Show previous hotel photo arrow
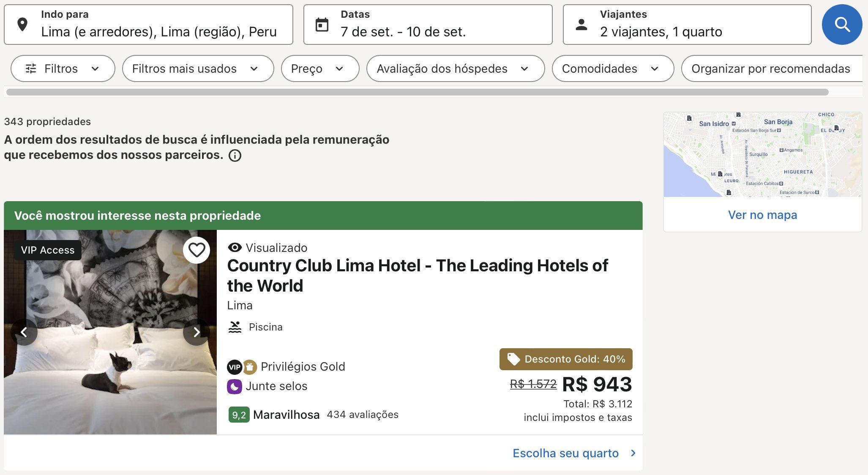Viewport: 868px width, 475px height. [24, 332]
